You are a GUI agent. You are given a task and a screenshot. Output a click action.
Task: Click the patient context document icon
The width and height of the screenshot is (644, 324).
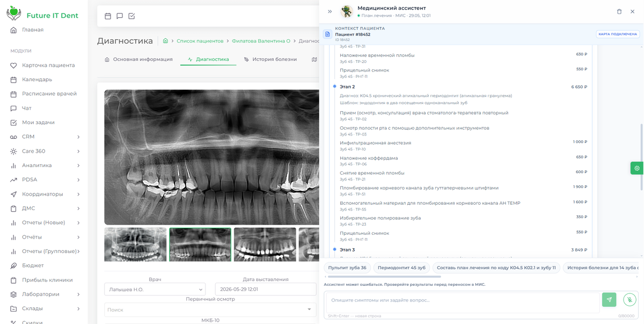(x=327, y=34)
